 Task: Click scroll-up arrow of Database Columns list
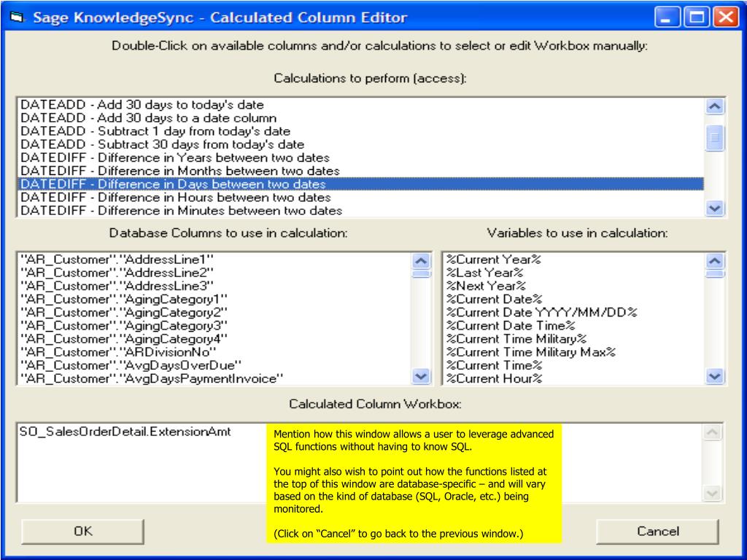[421, 261]
